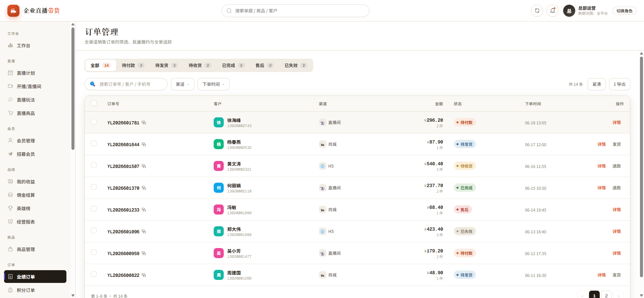Screen dimensions: 644x298
Task: Check the box for order YL2026601781
Action: tap(94, 122)
